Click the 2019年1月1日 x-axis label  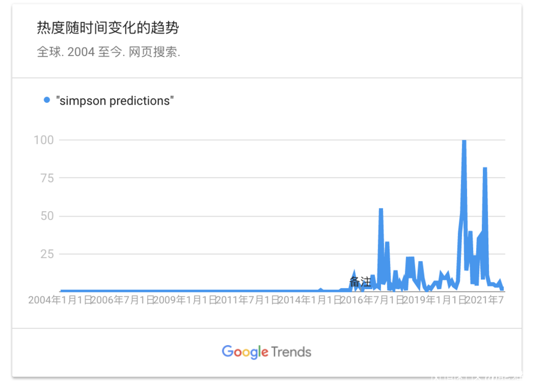coord(434,300)
